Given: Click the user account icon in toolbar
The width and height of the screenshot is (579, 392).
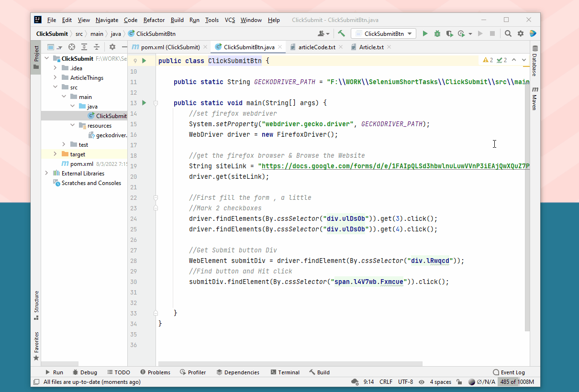Looking at the screenshot, I should [x=323, y=33].
